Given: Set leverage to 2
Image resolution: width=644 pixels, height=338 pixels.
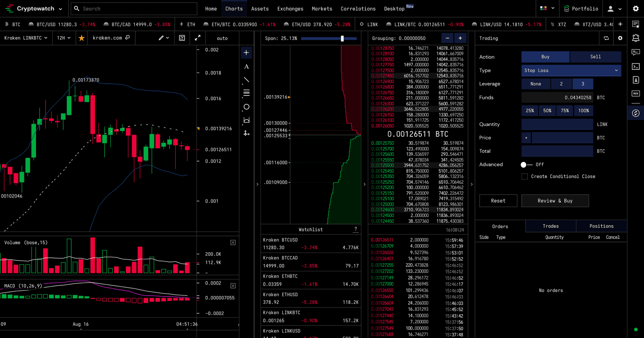Looking at the screenshot, I should 561,84.
